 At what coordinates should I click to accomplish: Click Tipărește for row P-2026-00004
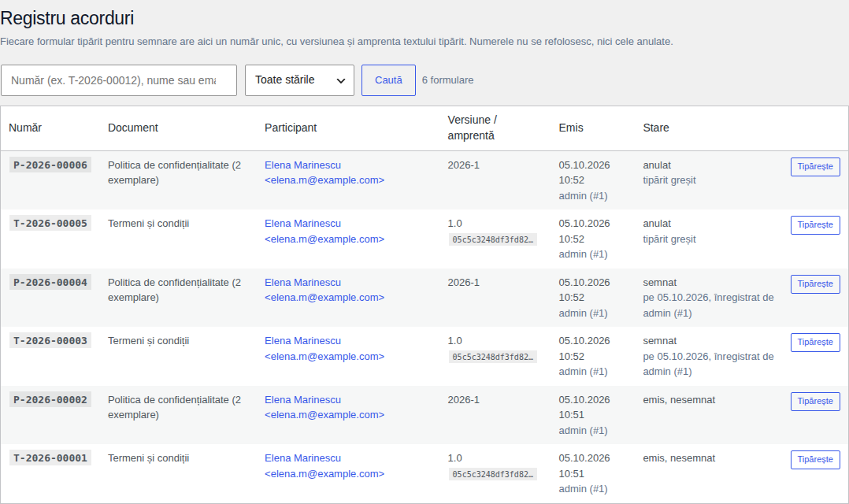click(815, 284)
